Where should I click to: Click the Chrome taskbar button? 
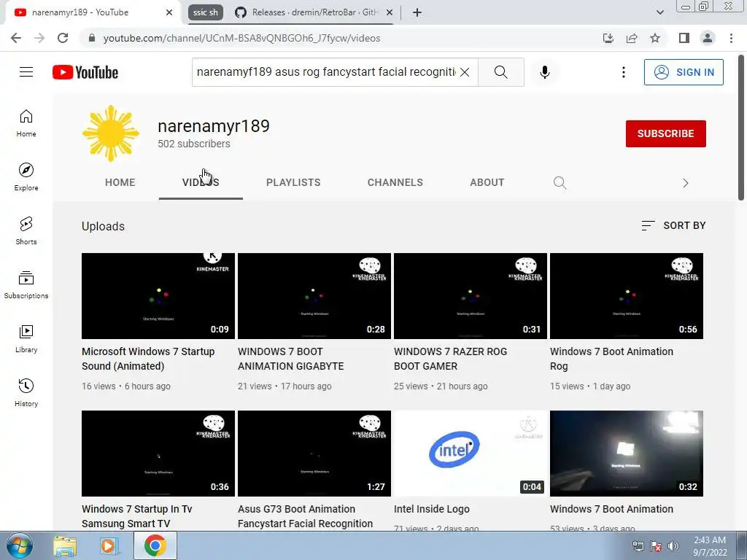tap(155, 545)
